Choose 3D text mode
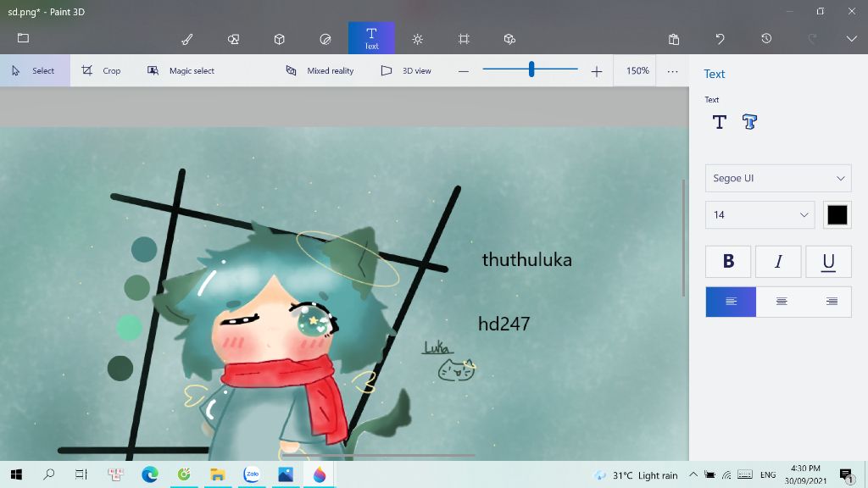The image size is (868, 488). click(x=749, y=122)
